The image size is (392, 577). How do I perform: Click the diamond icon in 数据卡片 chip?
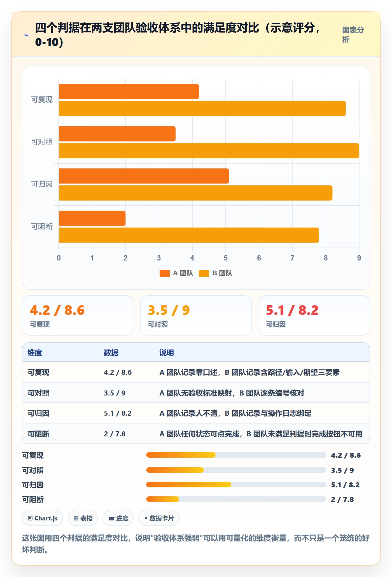tap(146, 518)
